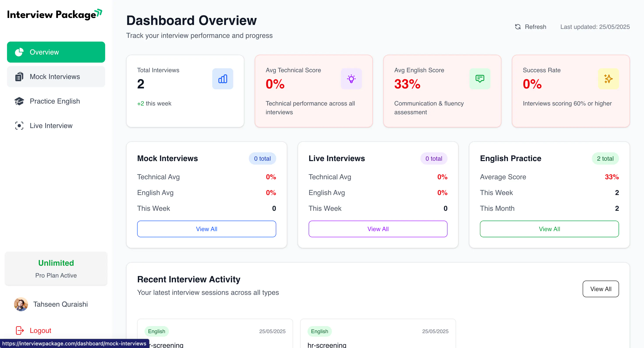View all English Practice sessions

[x=549, y=229]
